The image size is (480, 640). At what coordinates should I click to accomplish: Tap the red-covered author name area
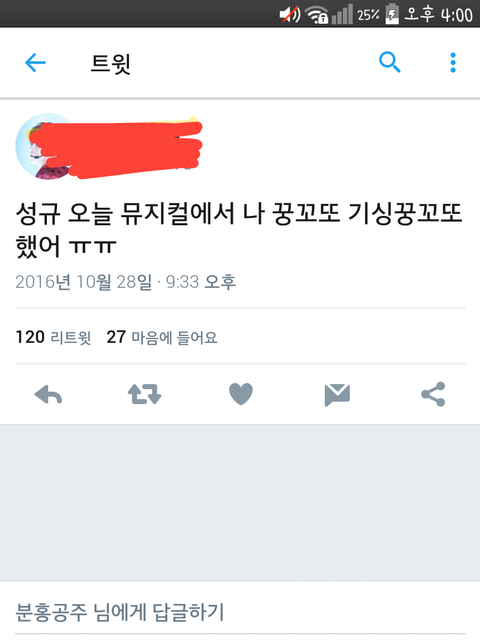click(x=116, y=148)
